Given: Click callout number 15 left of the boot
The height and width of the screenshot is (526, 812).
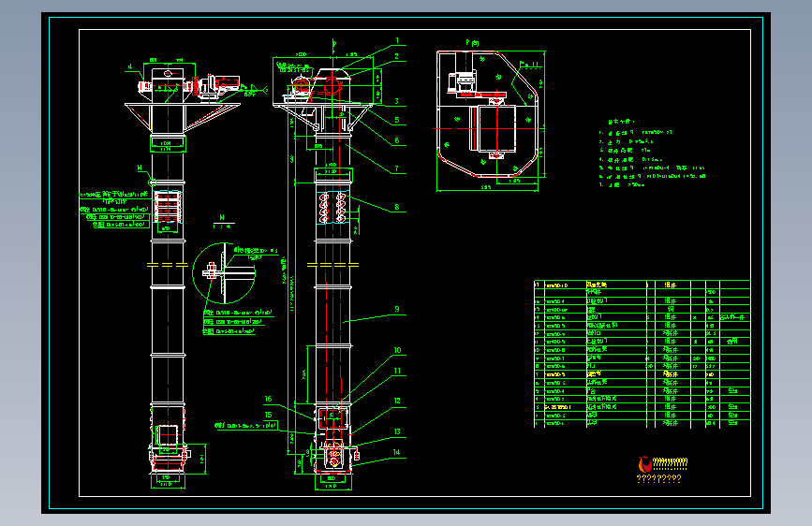Looking at the screenshot, I should pyautogui.click(x=268, y=415).
